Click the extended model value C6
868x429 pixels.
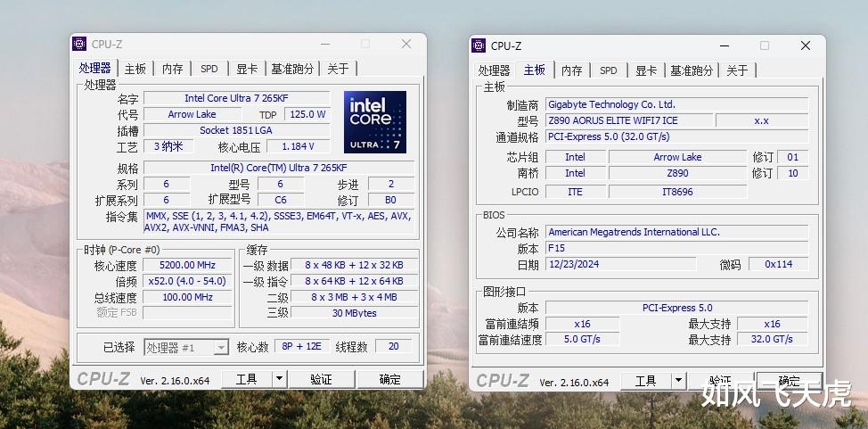click(x=281, y=200)
